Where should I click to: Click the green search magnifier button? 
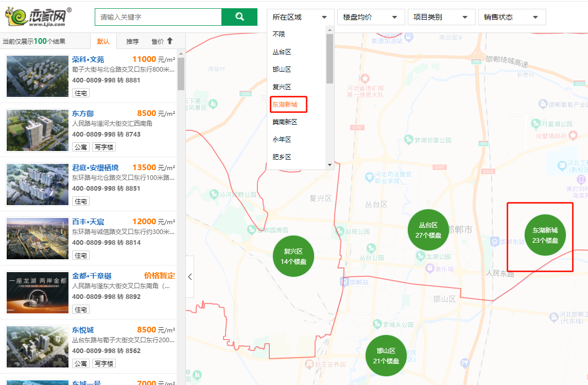tap(239, 17)
